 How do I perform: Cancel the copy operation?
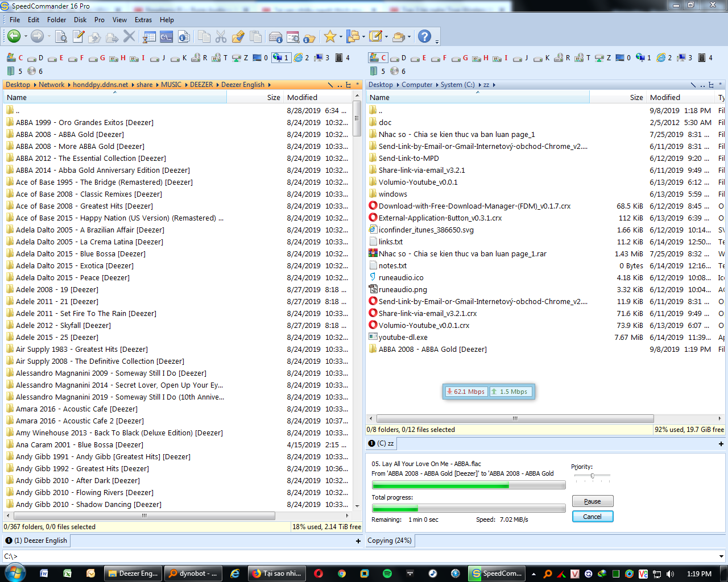pyautogui.click(x=592, y=517)
